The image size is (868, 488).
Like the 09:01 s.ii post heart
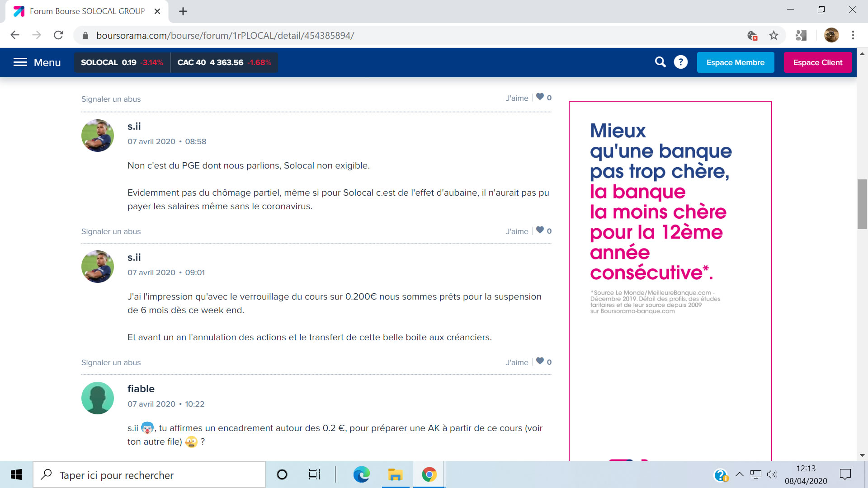[x=540, y=361]
